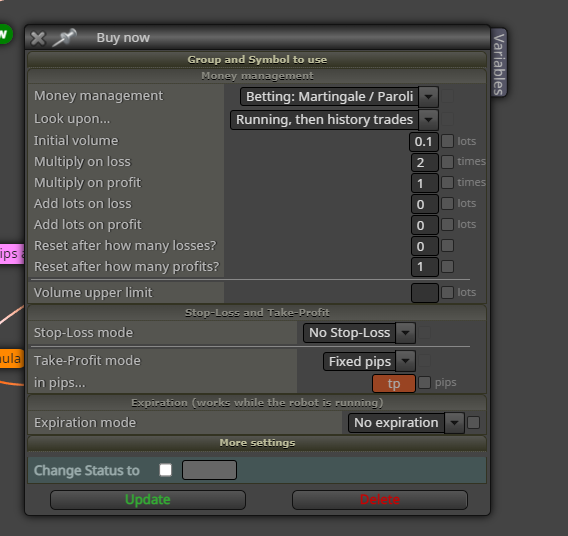Toggle Add lots on loss checkbox
Viewport: 568px width, 536px height.
click(447, 204)
